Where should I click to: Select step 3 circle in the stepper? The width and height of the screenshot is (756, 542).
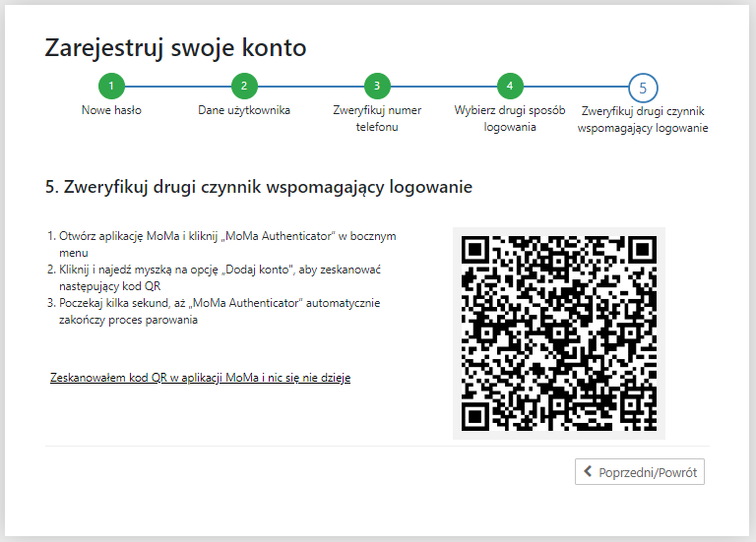377,87
